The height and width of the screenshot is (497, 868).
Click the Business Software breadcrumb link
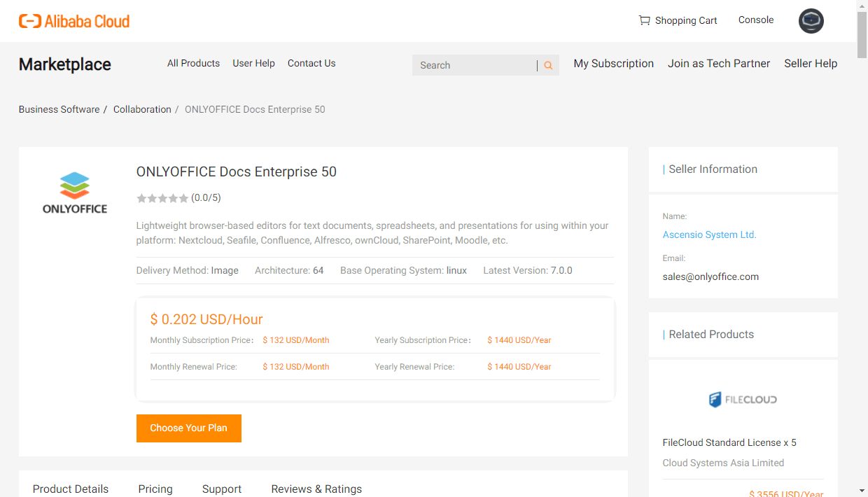tap(59, 109)
